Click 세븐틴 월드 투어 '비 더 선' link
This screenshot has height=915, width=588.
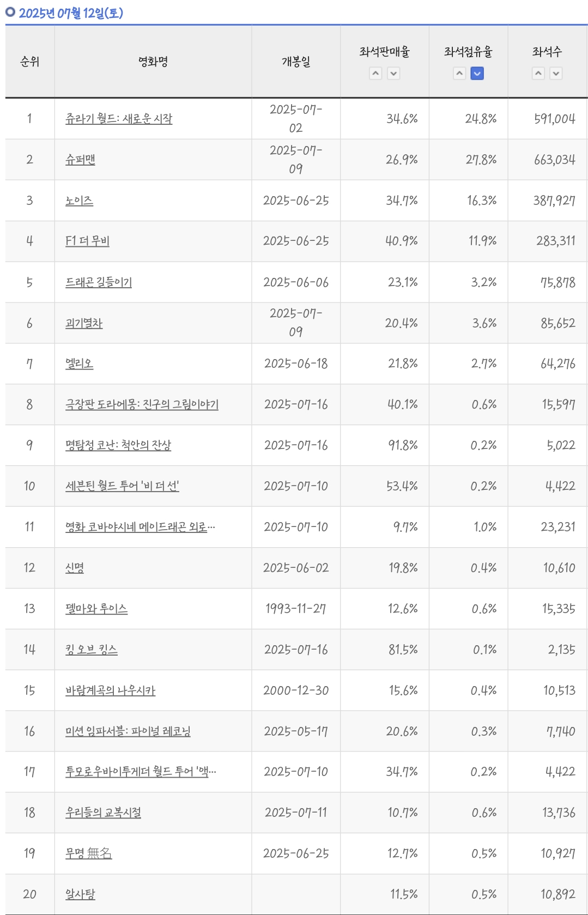122,486
